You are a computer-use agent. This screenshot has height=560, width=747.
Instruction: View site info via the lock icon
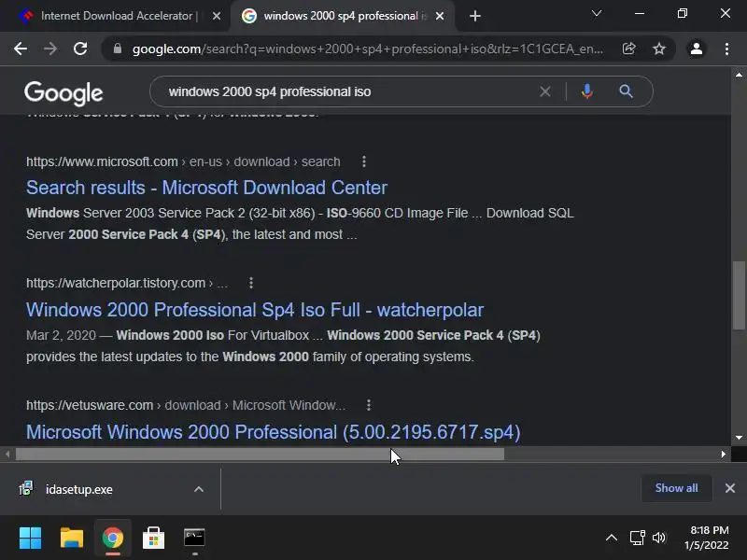118,49
